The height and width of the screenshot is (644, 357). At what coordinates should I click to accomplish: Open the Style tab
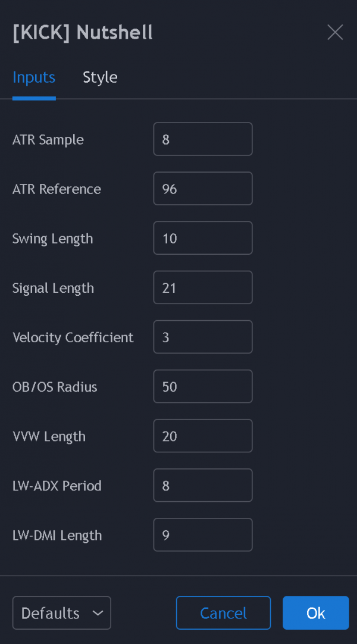(x=100, y=77)
